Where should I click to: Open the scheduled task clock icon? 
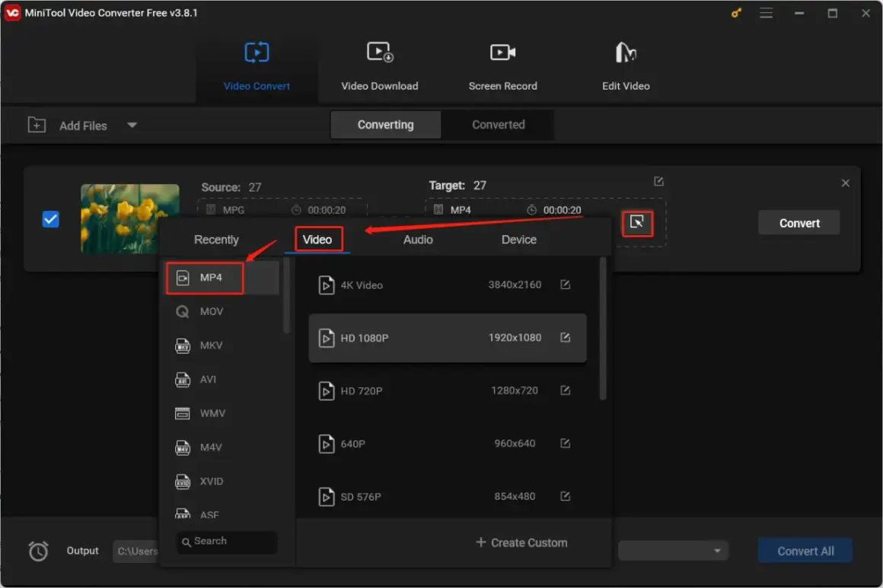[38, 551]
